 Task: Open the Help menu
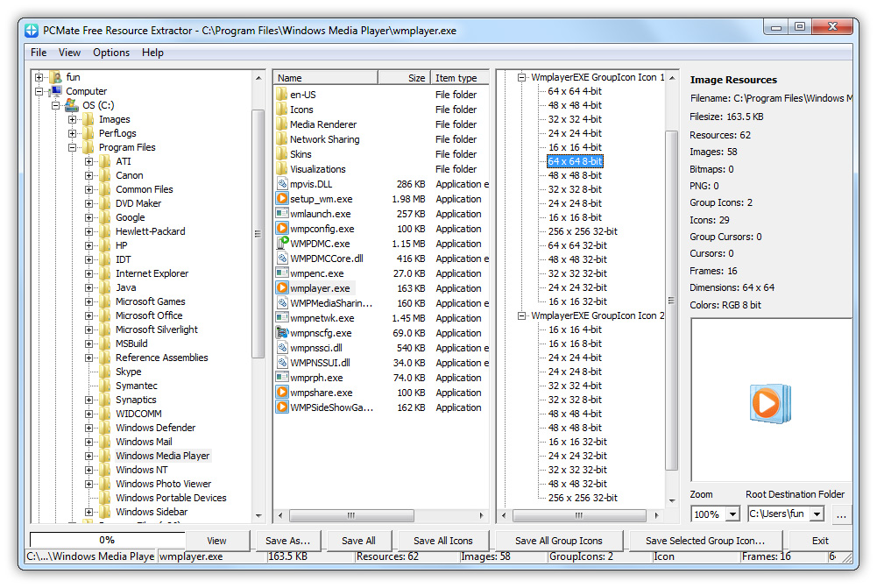point(152,53)
